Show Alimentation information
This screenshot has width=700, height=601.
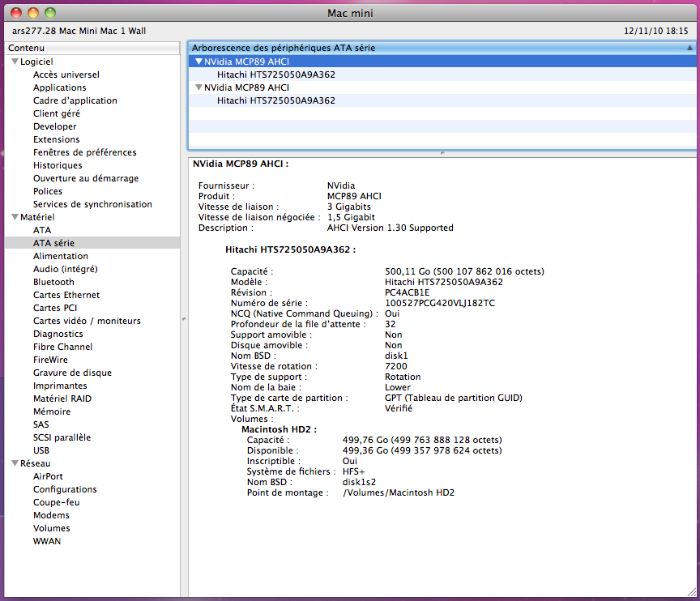tap(61, 256)
